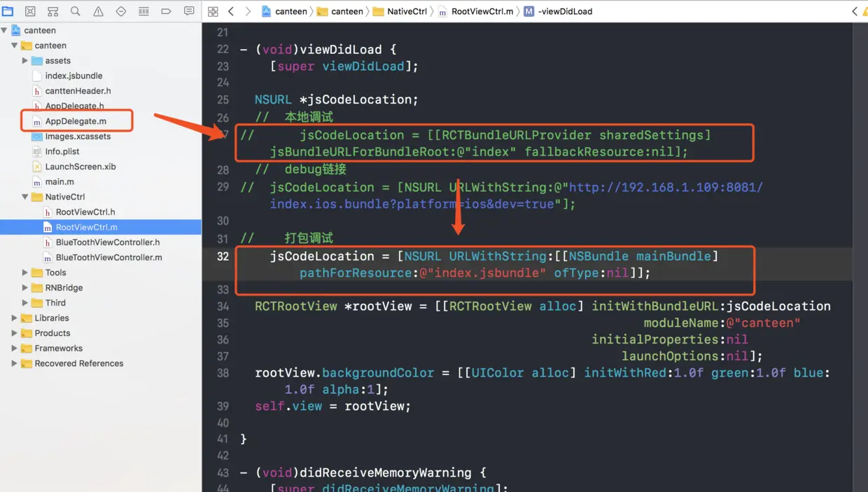
Task: Select RootViewCtrl.m in jump bar
Action: tap(476, 11)
